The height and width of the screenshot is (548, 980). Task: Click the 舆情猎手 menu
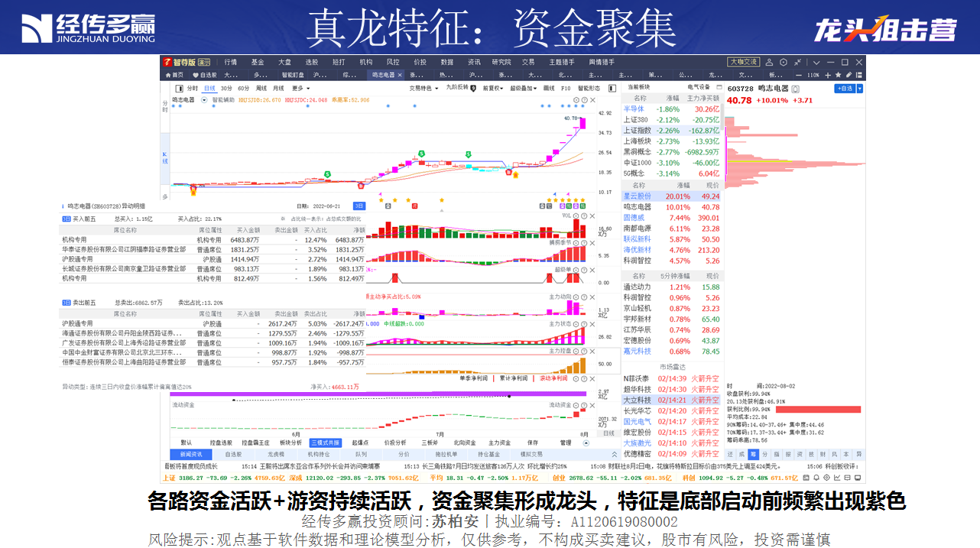[x=601, y=62]
